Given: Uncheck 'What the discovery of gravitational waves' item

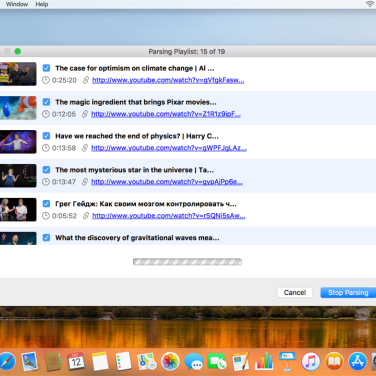Looking at the screenshot, I should [x=46, y=238].
